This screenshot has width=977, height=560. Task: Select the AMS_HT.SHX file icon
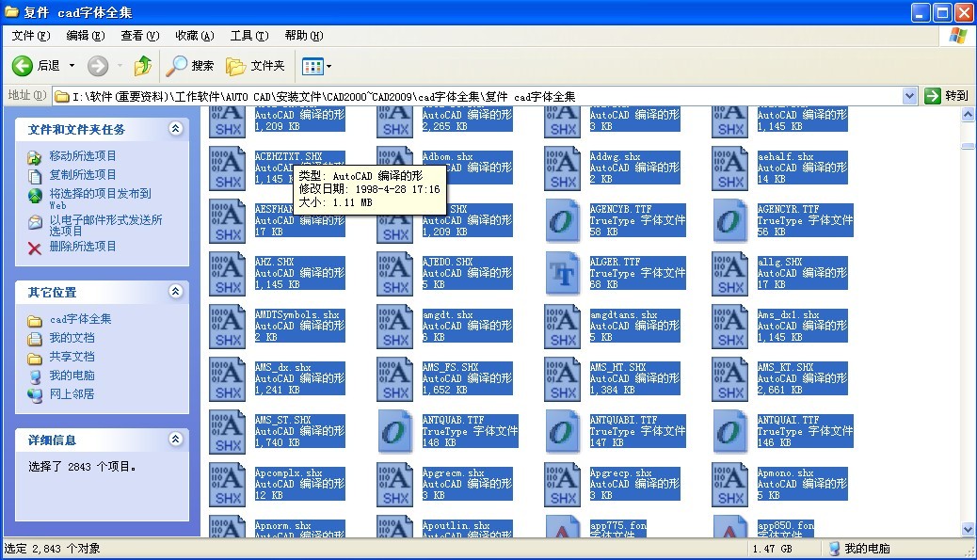[x=562, y=378]
